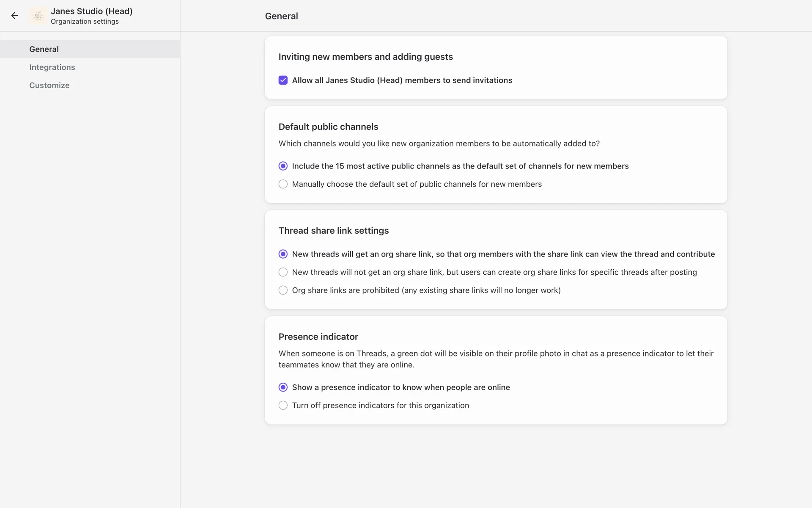Click the Thread share link settings heading
This screenshot has height=508, width=812.
tap(333, 231)
